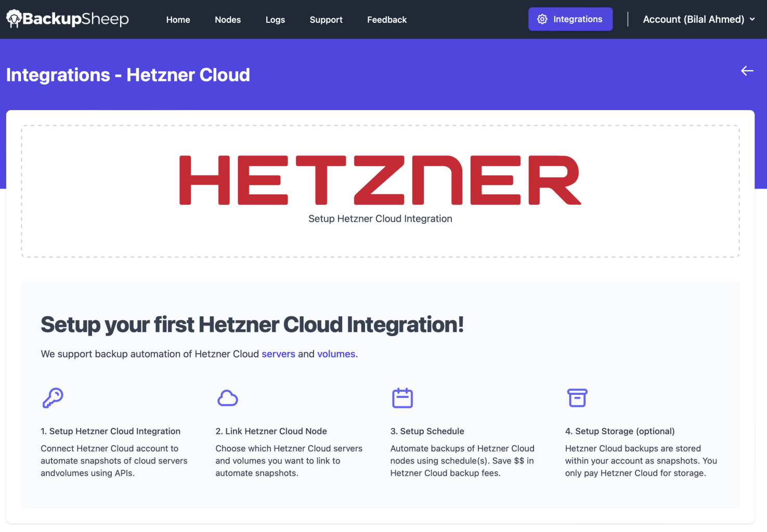Click '2. Link Hetzner Cloud Node' step title
767x532 pixels.
(271, 431)
